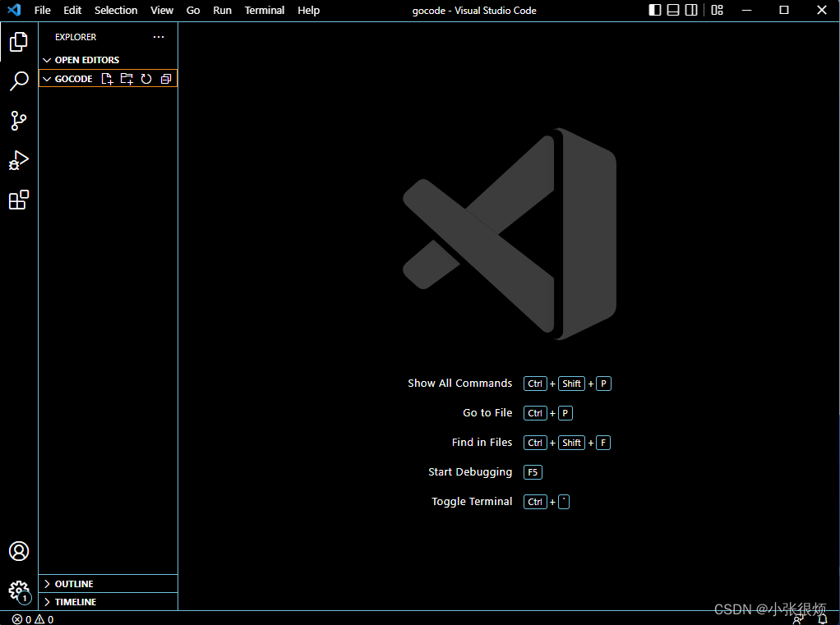The width and height of the screenshot is (840, 625).
Task: Collapse all folders in GOCODE explorer
Action: click(x=166, y=79)
